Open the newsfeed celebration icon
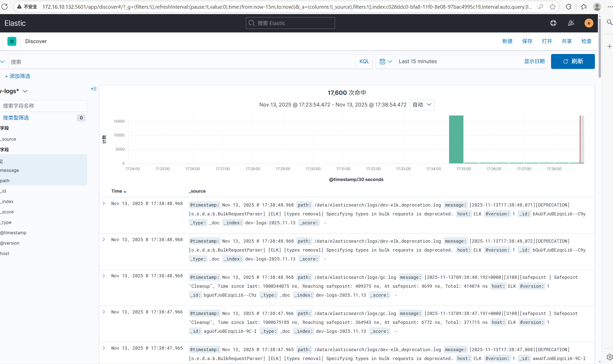This screenshot has height=364, width=613. point(571,23)
